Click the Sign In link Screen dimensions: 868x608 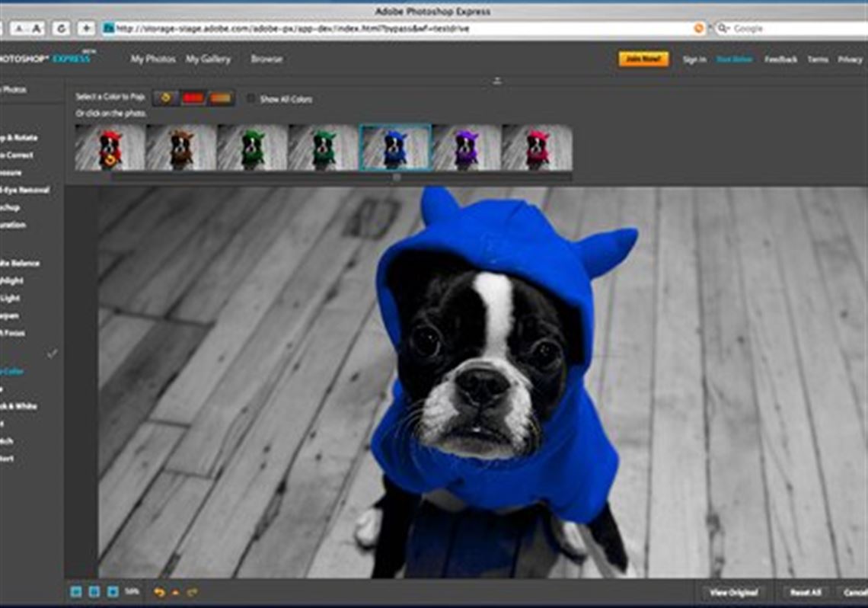point(694,59)
